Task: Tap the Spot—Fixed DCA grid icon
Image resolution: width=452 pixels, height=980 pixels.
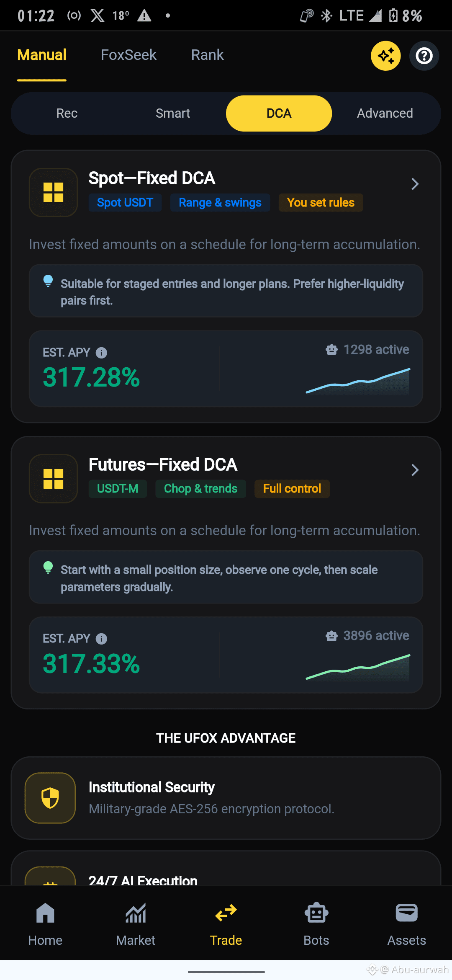Action: coord(53,192)
